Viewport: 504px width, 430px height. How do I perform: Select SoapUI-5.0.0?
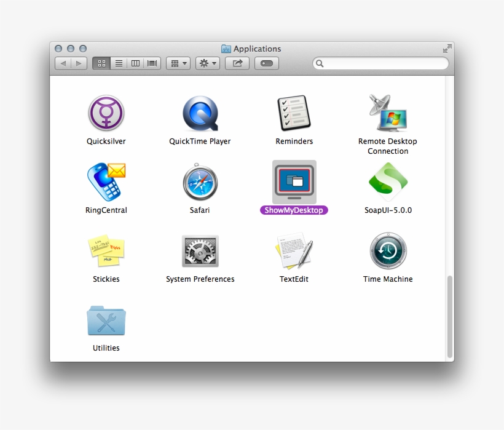click(387, 183)
